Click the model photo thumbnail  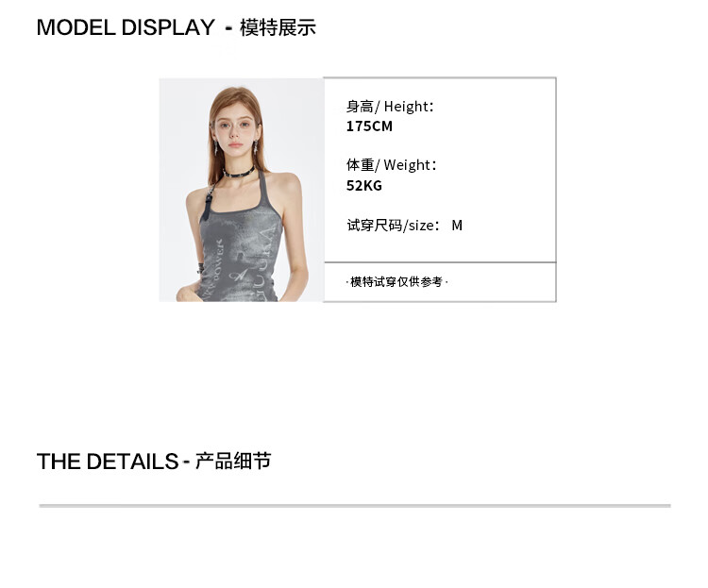click(241, 190)
